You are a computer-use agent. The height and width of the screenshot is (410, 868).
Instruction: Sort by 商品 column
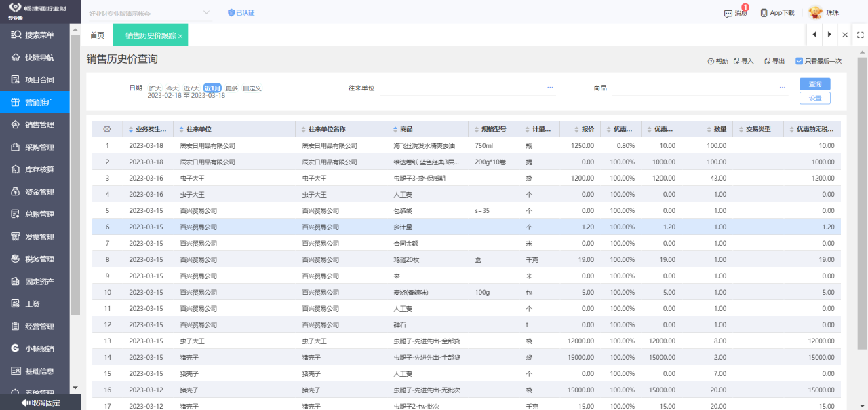(428, 129)
